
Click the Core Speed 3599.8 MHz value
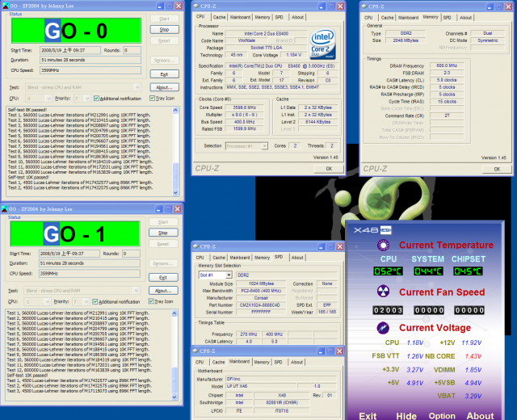point(245,107)
